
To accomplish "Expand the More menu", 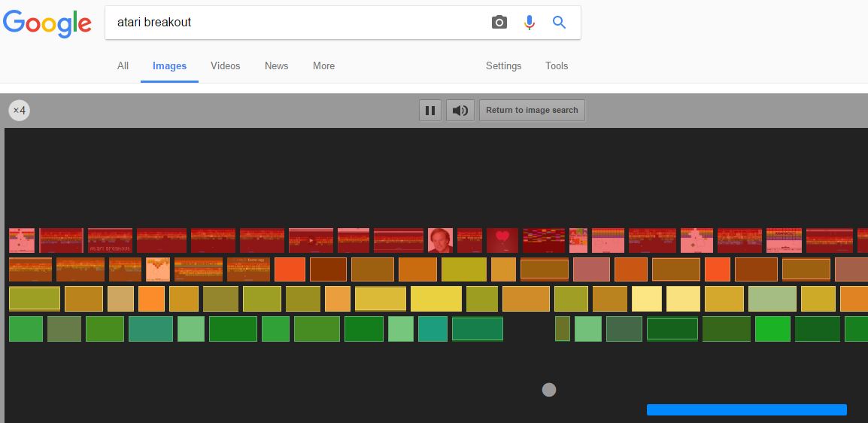I will 324,66.
